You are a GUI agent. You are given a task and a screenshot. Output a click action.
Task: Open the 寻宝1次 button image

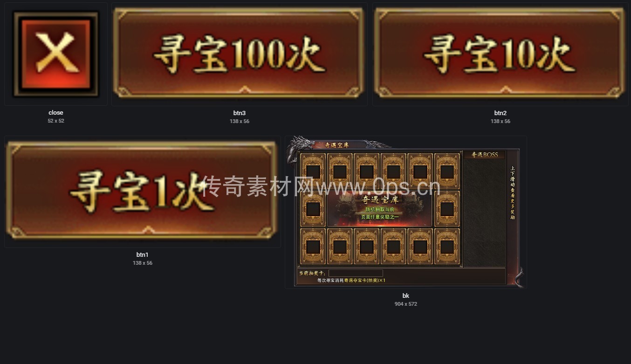(143, 192)
